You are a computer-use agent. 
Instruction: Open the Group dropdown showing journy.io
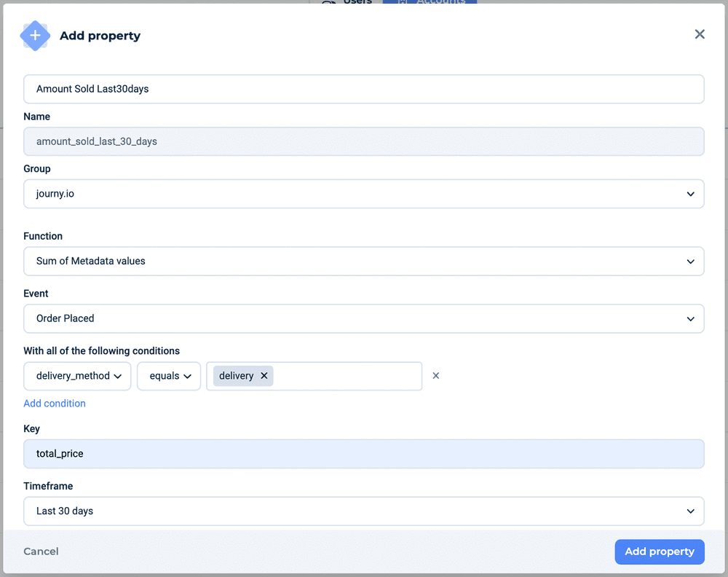click(364, 194)
